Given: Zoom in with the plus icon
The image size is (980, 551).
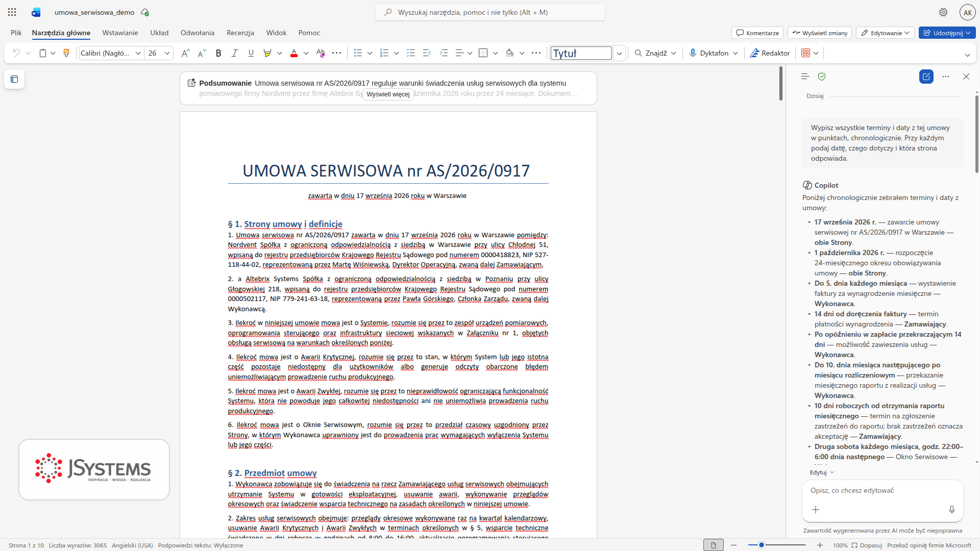Looking at the screenshot, I should coord(820,545).
